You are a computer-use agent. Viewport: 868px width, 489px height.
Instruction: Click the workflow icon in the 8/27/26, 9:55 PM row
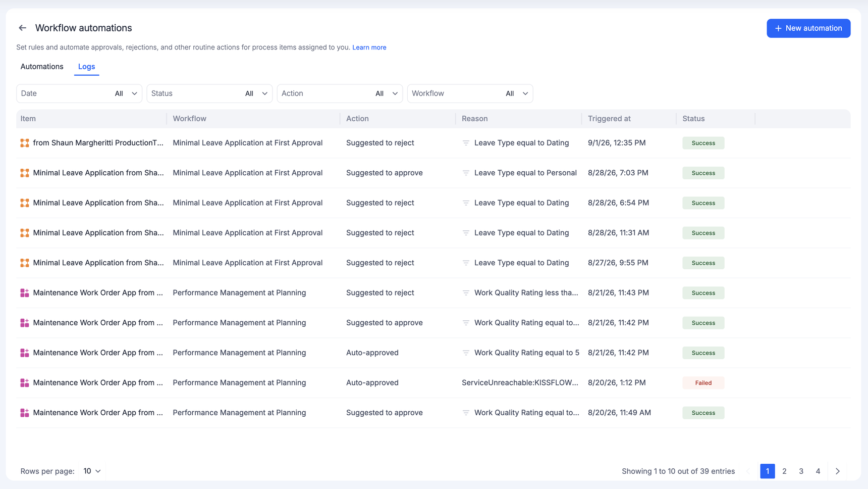[24, 263]
